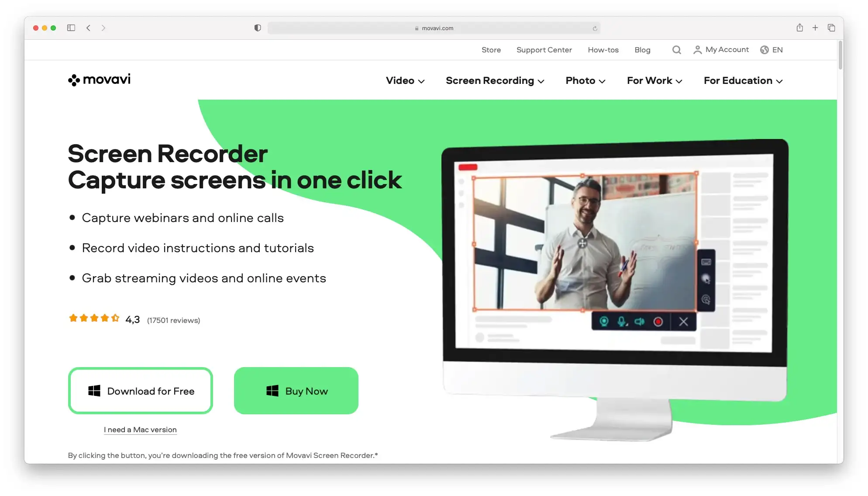Click the Support Center navigation item
The width and height of the screenshot is (868, 496).
[544, 49]
